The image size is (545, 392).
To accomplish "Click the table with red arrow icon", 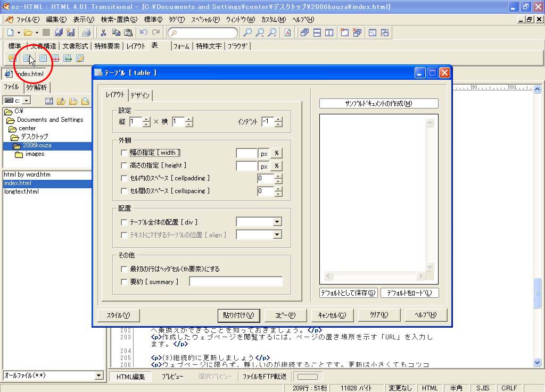I will click(x=55, y=59).
